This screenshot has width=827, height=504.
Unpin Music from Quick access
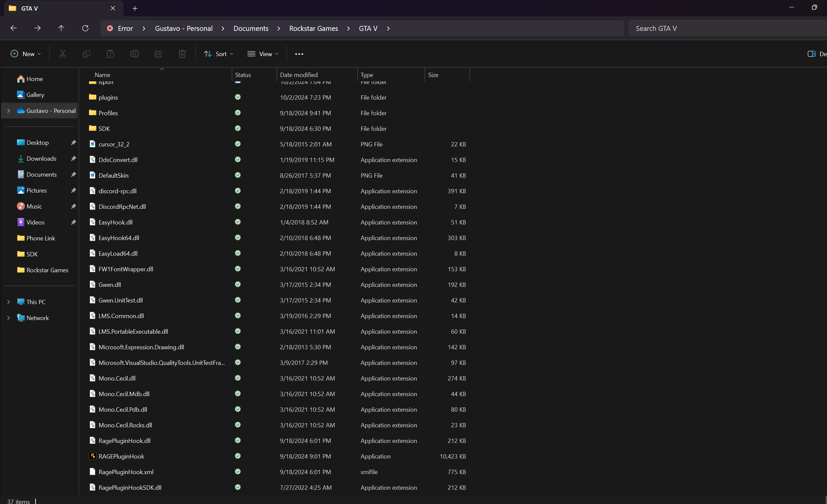(x=73, y=207)
